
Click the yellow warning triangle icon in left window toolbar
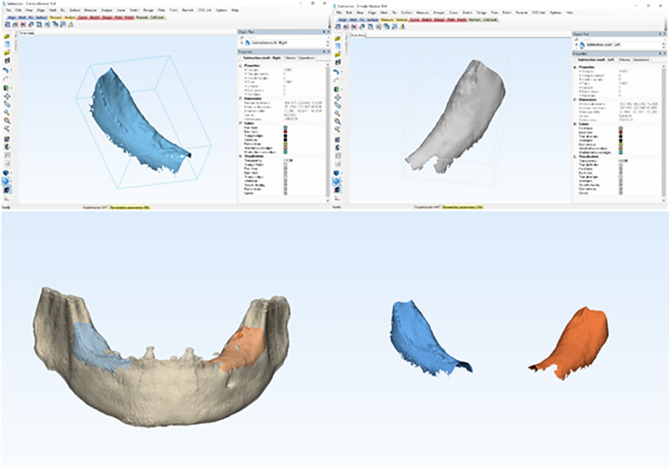click(x=71, y=25)
